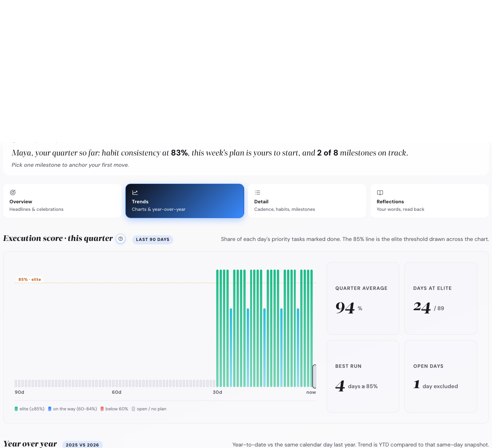Screen dimensions: 492x448
Task: Open the Reflections tab
Action: 429,201
